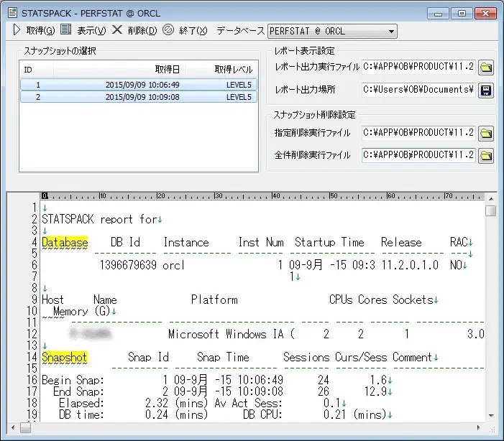Viewport: 504px width, 441px height.
Task: Click save disk icon for レポート出力場所
Action: (x=487, y=90)
